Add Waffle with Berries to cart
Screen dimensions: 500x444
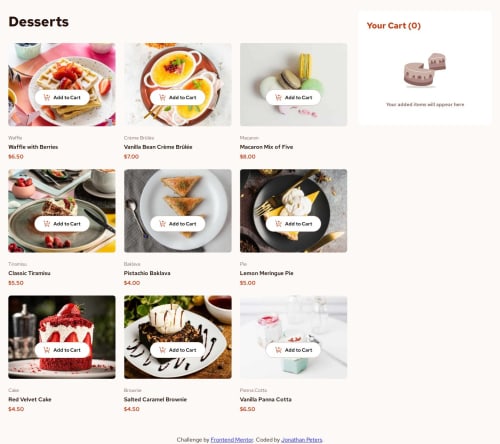pos(62,97)
